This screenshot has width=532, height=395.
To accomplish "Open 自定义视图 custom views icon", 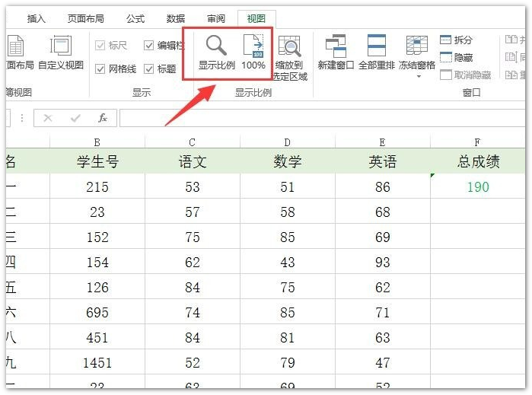I will 61,46.
